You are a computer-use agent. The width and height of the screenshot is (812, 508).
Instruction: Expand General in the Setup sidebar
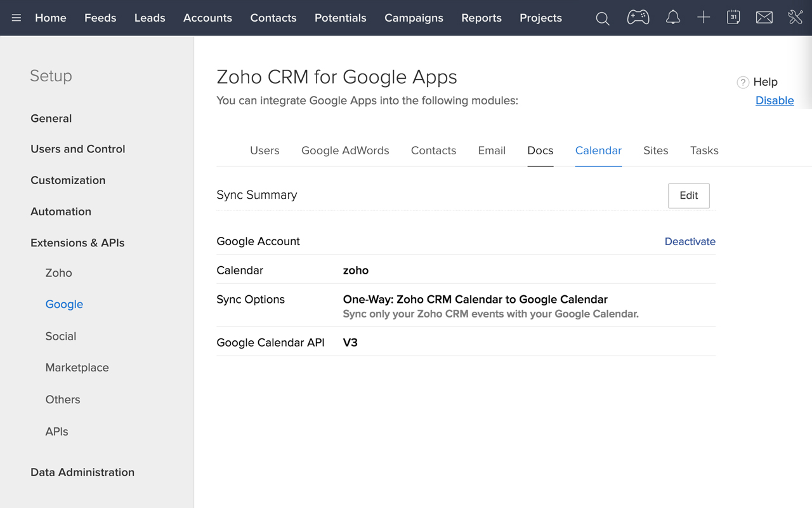click(51, 118)
